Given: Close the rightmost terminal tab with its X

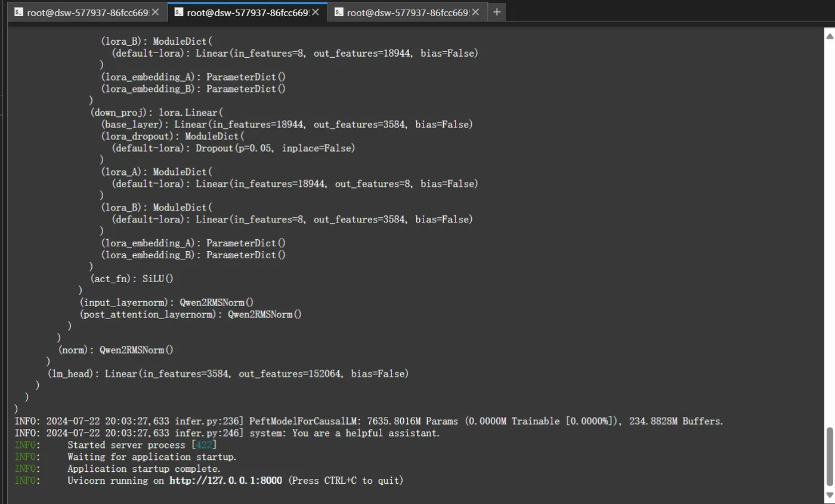Looking at the screenshot, I should pos(476,12).
